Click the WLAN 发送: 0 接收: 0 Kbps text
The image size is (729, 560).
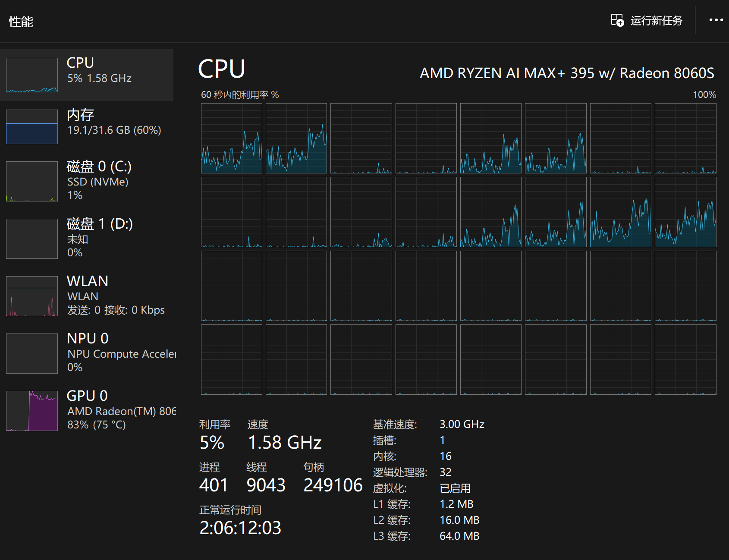(x=116, y=310)
